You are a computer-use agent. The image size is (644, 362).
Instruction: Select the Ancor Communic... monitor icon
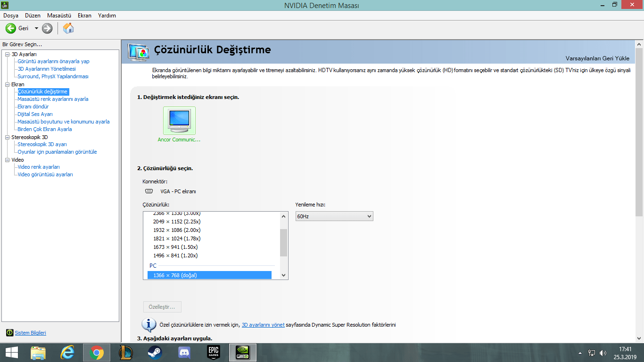coord(179,121)
